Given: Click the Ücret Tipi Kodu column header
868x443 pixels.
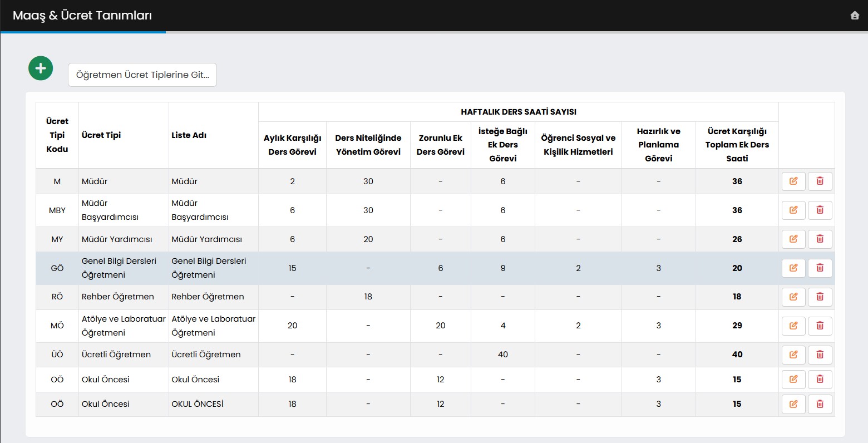Looking at the screenshot, I should click(57, 135).
